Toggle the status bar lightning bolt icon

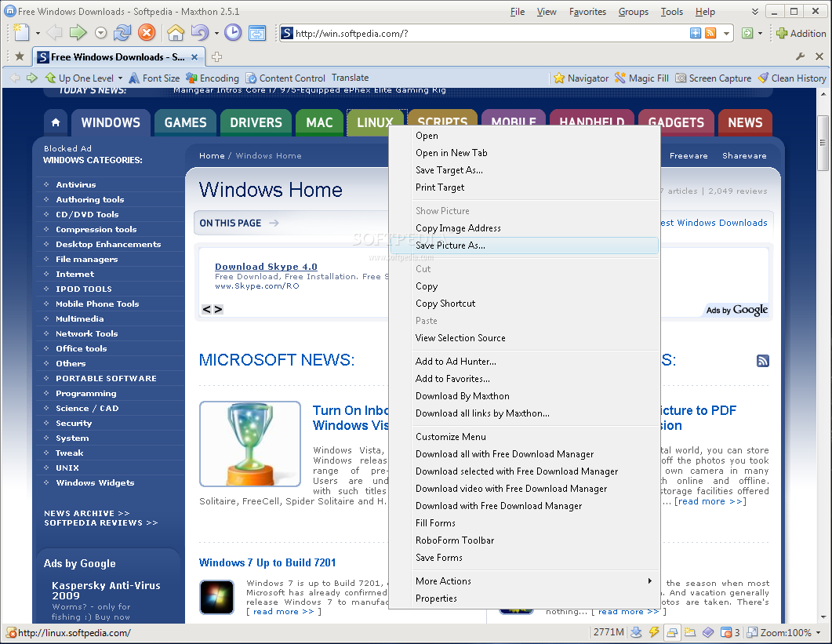[x=654, y=632]
